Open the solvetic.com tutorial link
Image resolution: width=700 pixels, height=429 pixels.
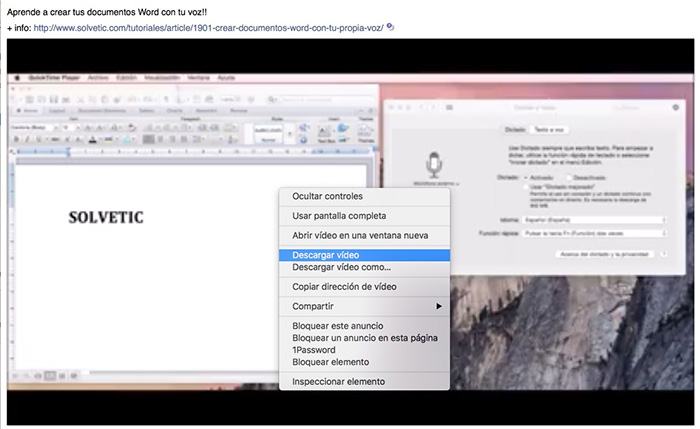[x=208, y=28]
